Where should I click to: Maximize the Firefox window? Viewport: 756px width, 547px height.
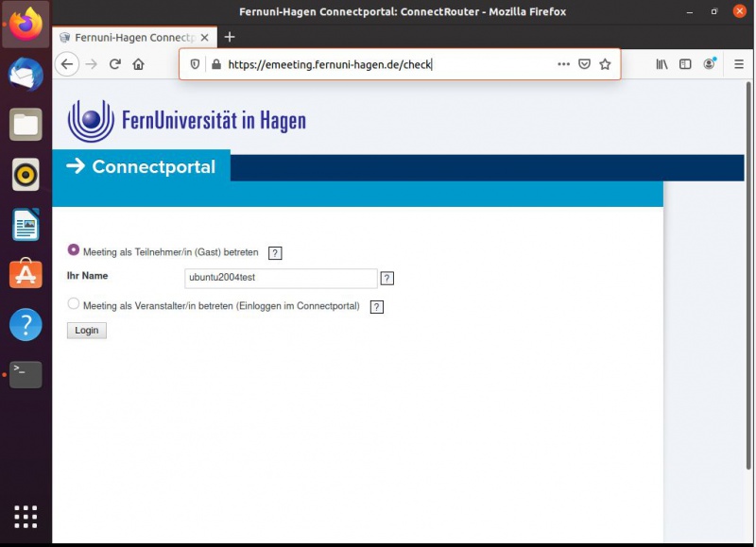[x=714, y=11]
